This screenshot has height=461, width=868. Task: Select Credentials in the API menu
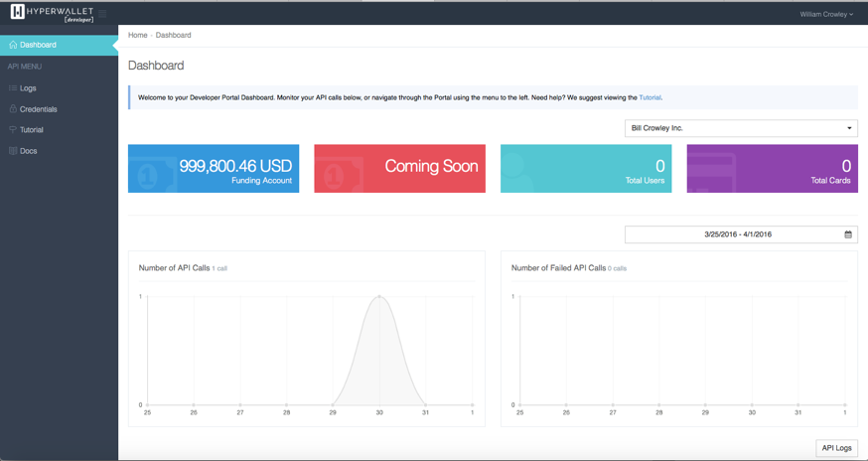pos(39,109)
